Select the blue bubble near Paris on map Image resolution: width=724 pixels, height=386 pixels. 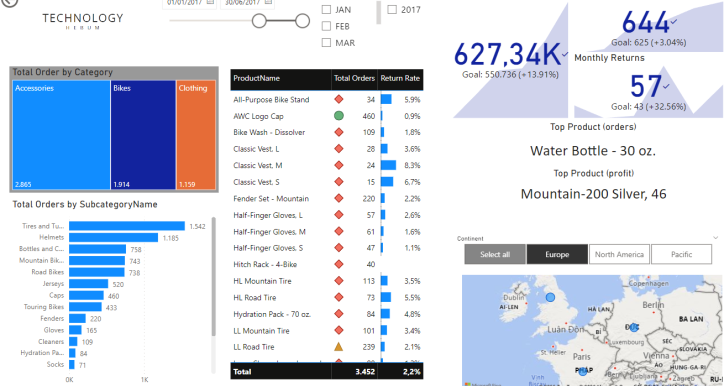pos(583,371)
